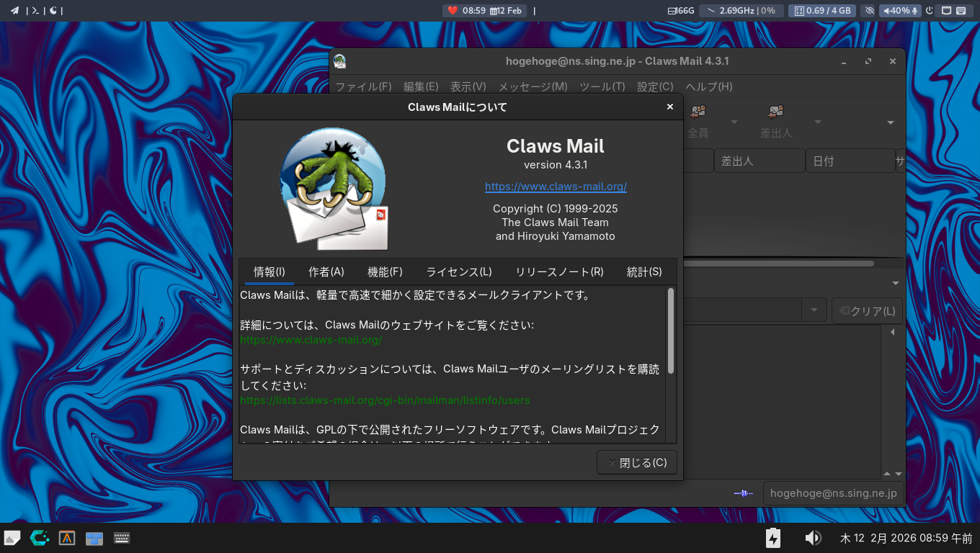This screenshot has height=553, width=980.
Task: Open the orange A-shaped app icon in taskbar
Action: (x=67, y=538)
